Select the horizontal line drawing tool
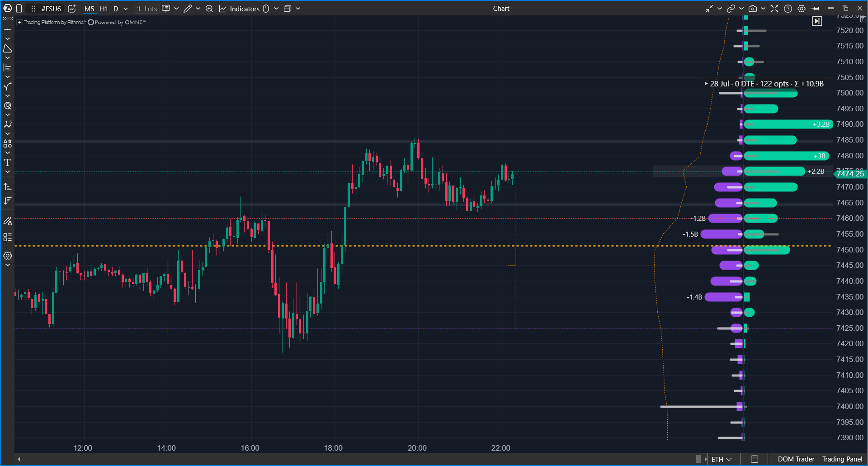This screenshot has height=466, width=868. pyautogui.click(x=8, y=29)
